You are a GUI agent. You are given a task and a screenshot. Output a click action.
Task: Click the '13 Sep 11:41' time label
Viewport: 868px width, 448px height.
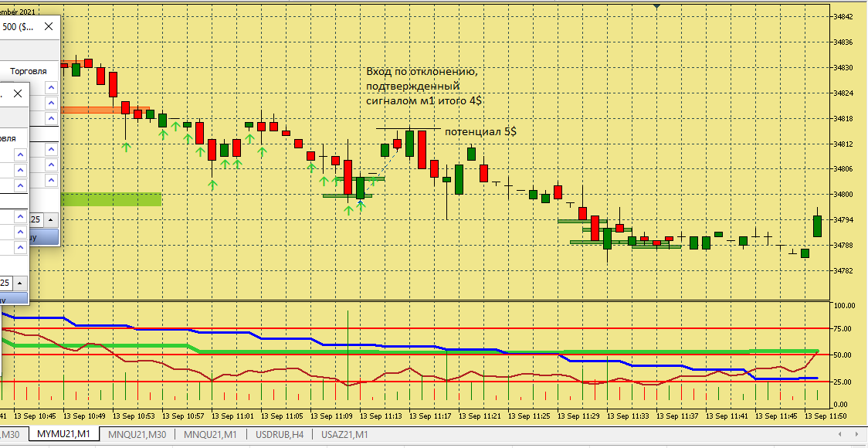(726, 416)
